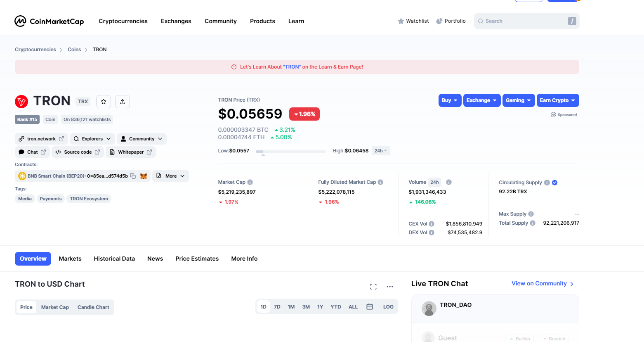Click the TRON_DAO avatar in chat

[429, 308]
